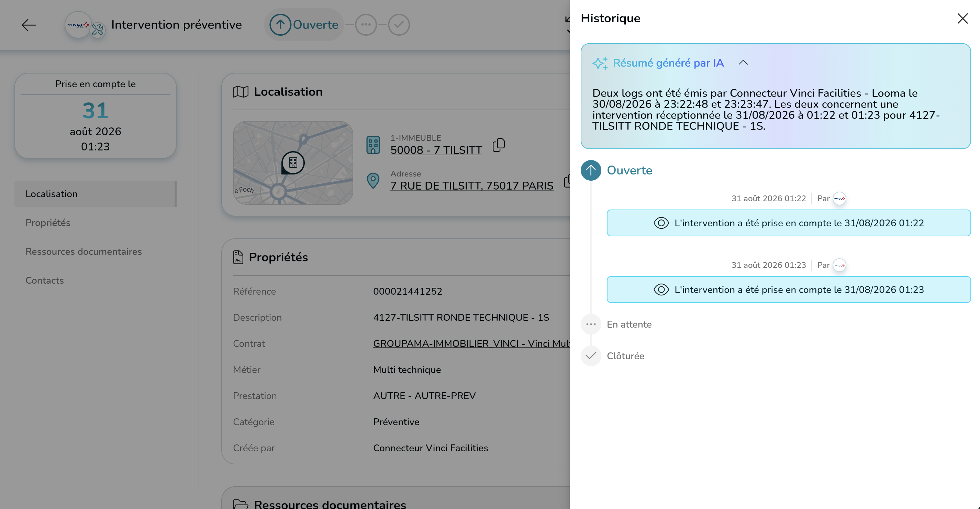Open the 7 RUE DE TILSITT address link

(x=472, y=186)
